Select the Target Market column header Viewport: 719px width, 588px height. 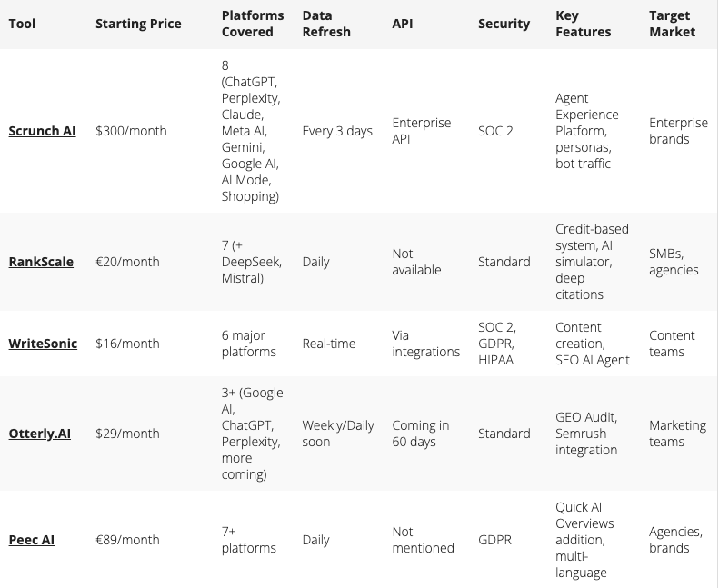(673, 24)
